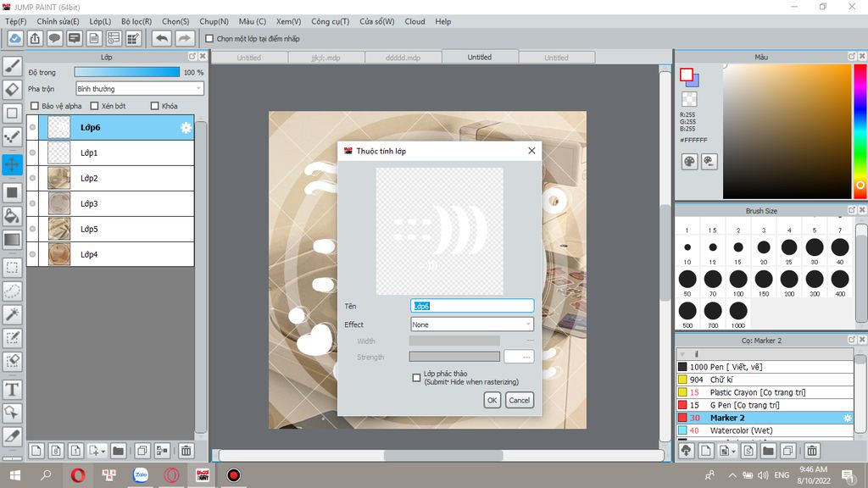Click the speech bubble icon in toolbar
The width and height of the screenshot is (868, 488).
tap(54, 38)
